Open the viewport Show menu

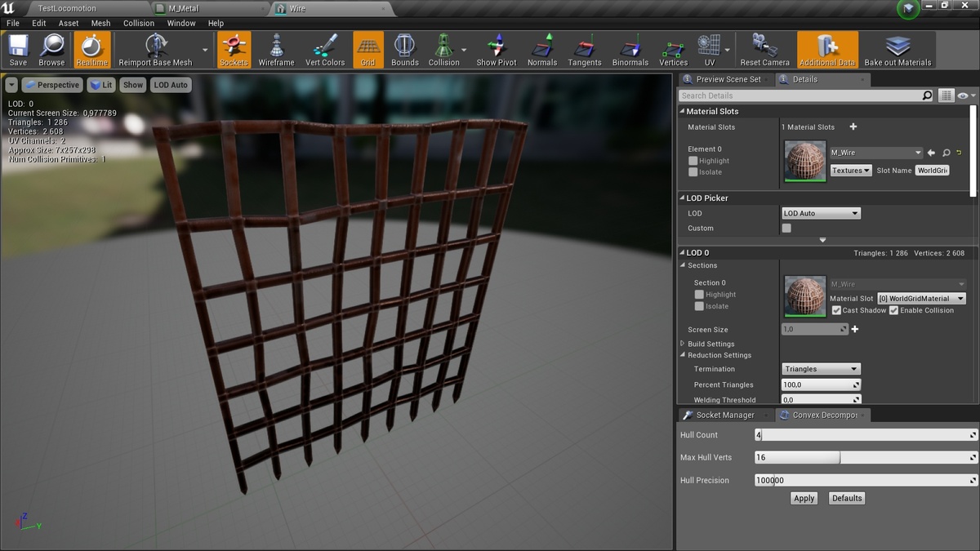coord(133,85)
